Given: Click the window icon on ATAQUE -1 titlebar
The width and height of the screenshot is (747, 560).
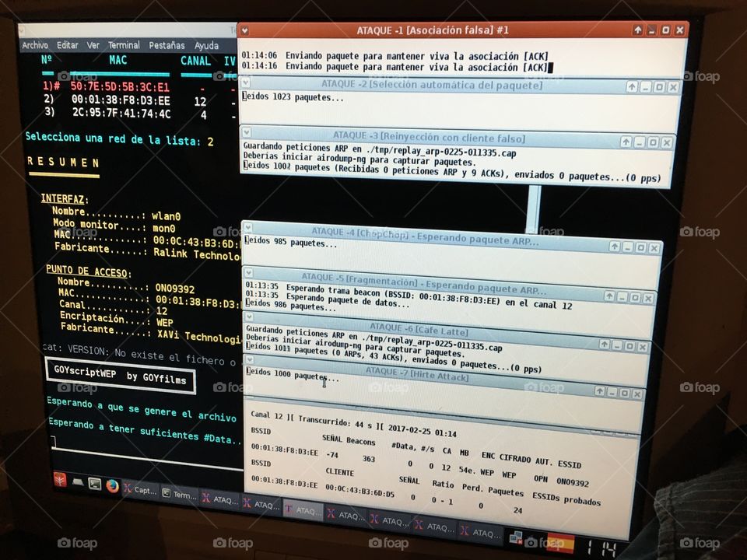Looking at the screenshot, I should point(243,30).
